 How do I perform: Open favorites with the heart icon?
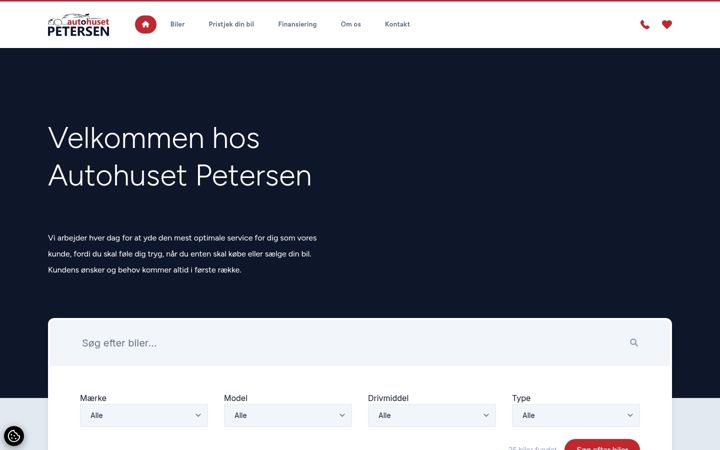pyautogui.click(x=667, y=24)
